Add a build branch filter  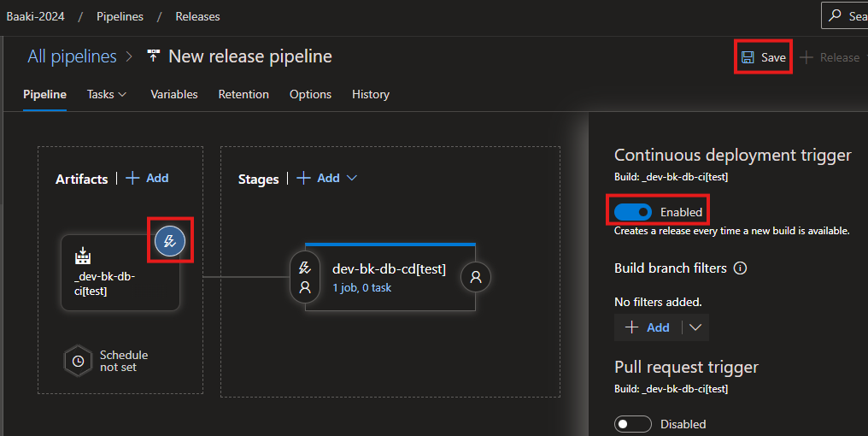[x=647, y=327]
